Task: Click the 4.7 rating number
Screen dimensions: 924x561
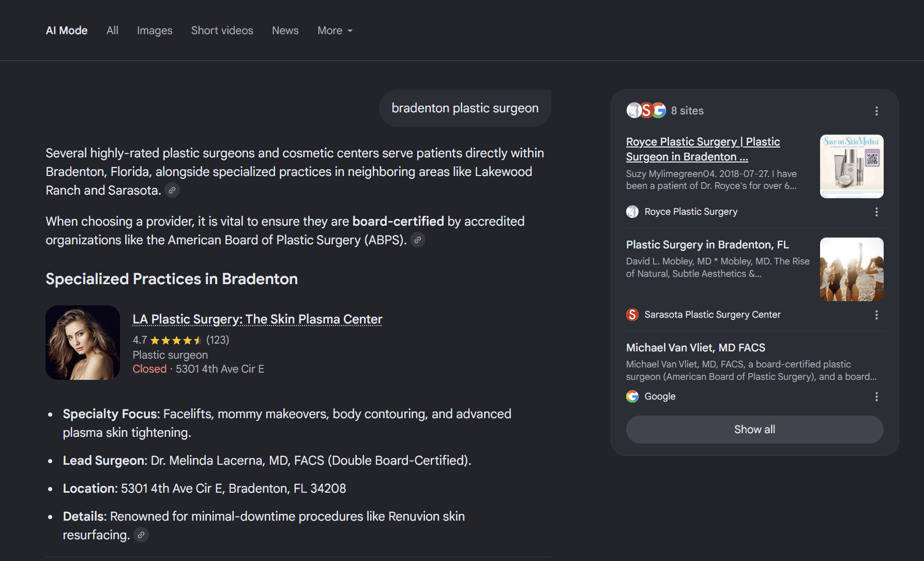Action: pyautogui.click(x=140, y=340)
